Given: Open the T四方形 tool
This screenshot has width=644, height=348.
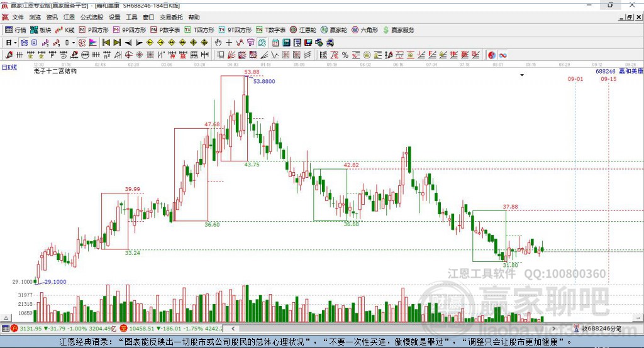Looking at the screenshot, I should [x=199, y=30].
